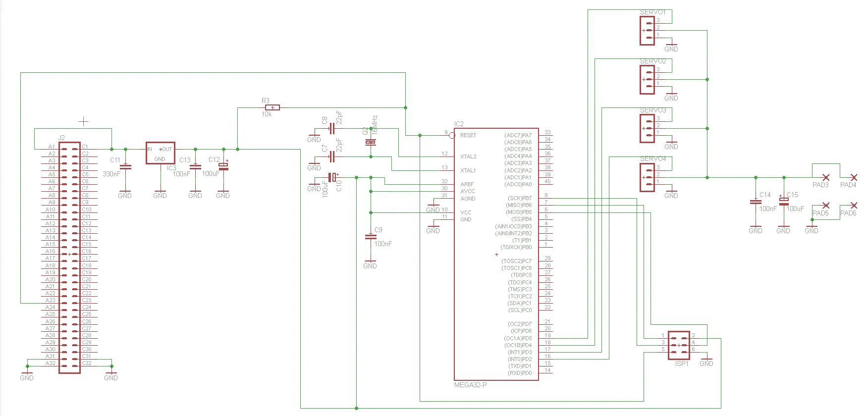Select the (TXD)PD1 pin label
This screenshot has height=416, width=868.
point(520,366)
